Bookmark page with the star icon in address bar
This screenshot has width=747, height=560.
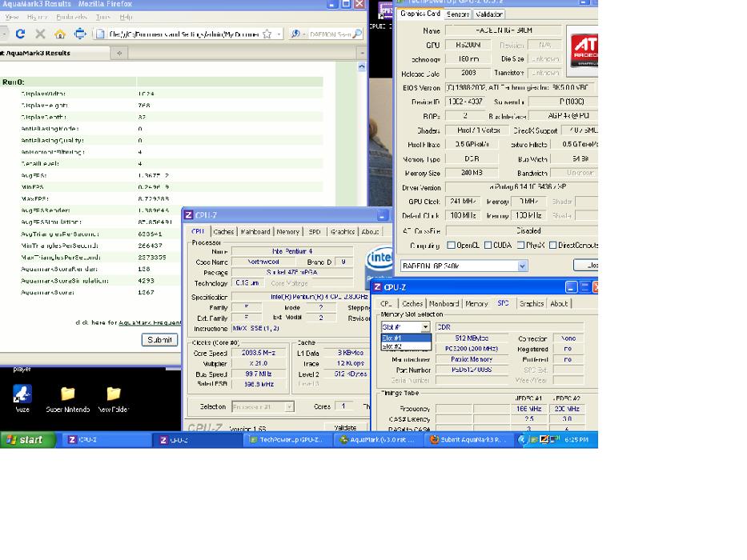pyautogui.click(x=267, y=34)
